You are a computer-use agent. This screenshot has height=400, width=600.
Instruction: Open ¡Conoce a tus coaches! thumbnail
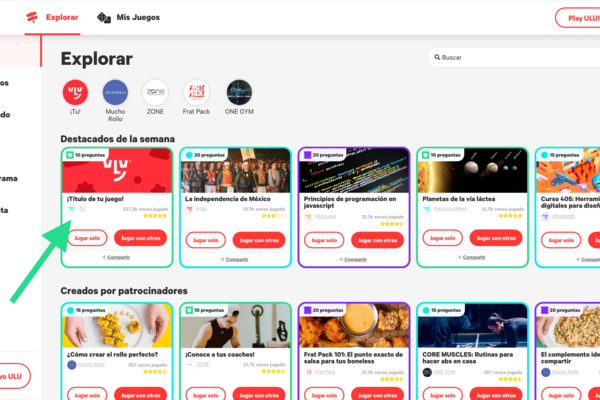point(236,326)
